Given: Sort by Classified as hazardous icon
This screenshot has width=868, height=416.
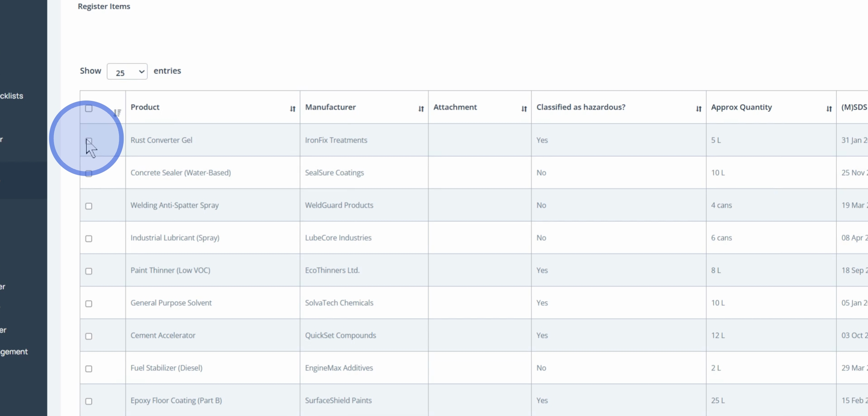Looking at the screenshot, I should (x=699, y=109).
